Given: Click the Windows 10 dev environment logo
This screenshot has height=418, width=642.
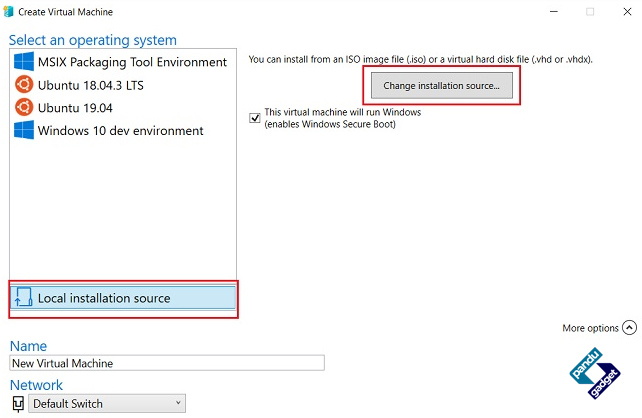Looking at the screenshot, I should [x=24, y=130].
